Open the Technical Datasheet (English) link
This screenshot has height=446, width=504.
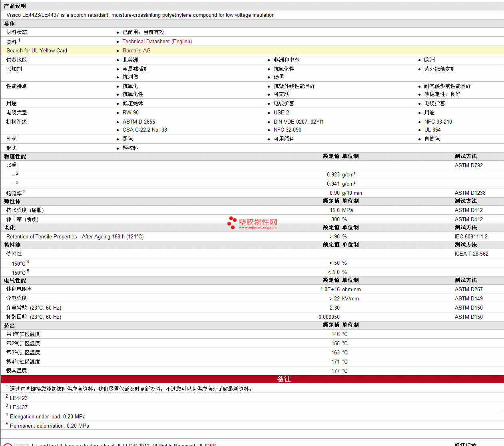[x=157, y=42]
